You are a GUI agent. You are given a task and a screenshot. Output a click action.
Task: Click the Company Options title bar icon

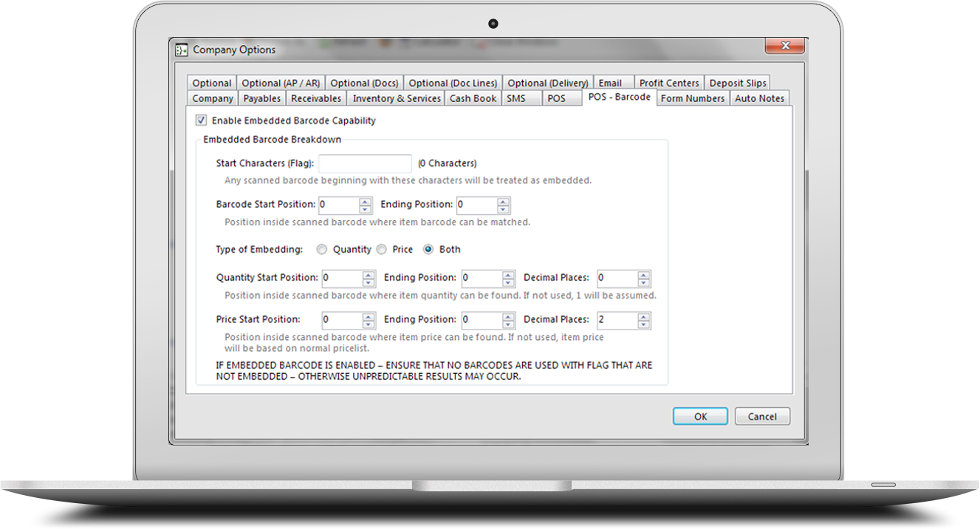181,50
